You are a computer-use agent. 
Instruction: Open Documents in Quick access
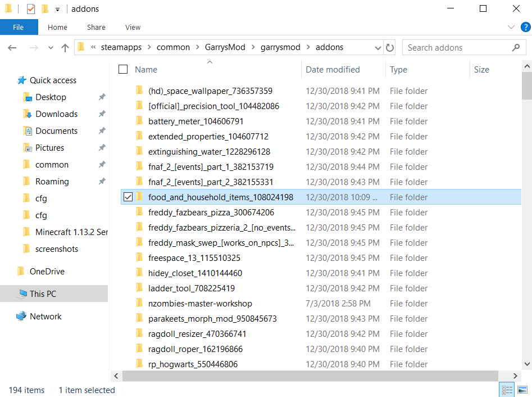pos(56,131)
